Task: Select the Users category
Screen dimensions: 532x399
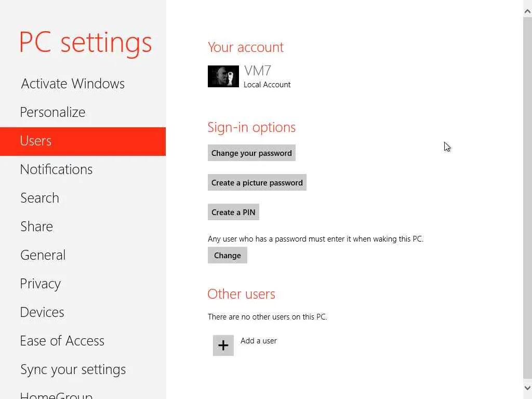Action: [x=36, y=141]
